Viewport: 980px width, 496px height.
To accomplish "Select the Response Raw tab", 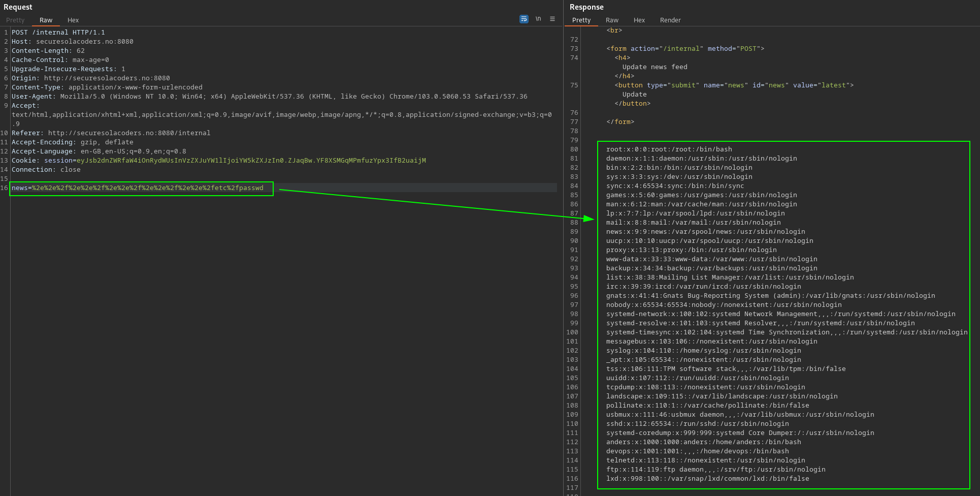I will [612, 20].
